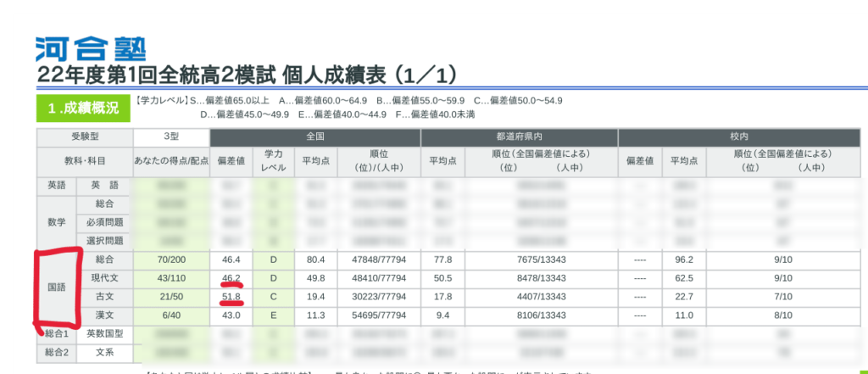Click the national average 11.3
The image size is (868, 374).
(x=315, y=315)
